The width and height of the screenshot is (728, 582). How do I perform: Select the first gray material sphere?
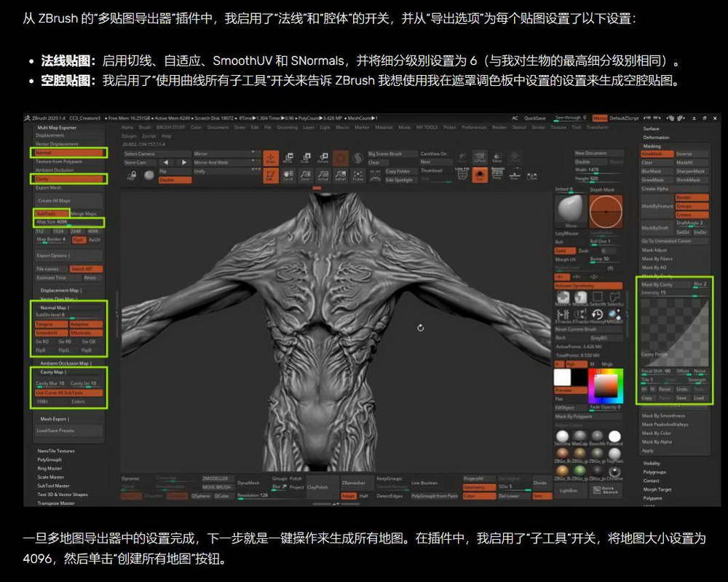[580, 436]
